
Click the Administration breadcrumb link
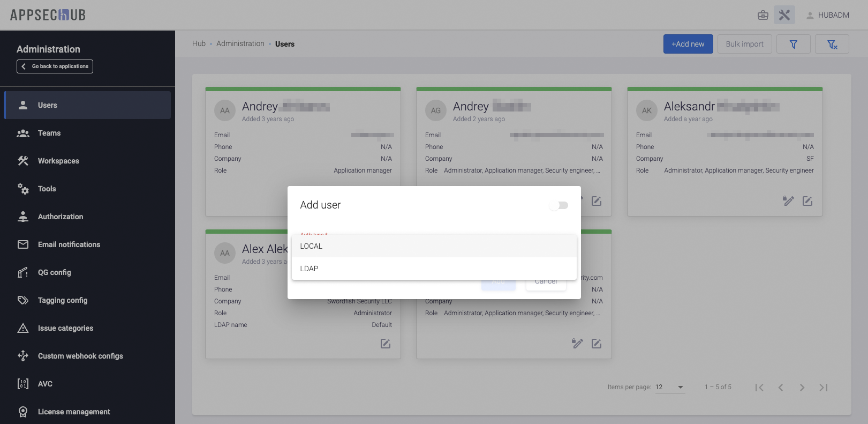tap(240, 44)
